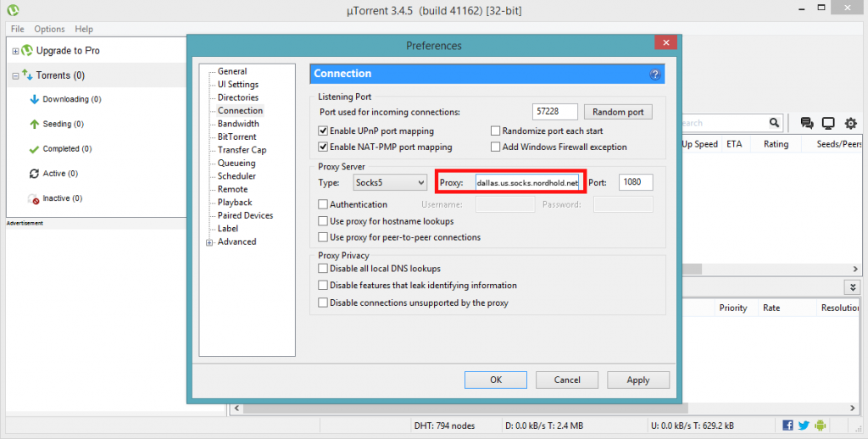
Task: Select the Downloading blue arrow icon
Action: click(x=34, y=99)
